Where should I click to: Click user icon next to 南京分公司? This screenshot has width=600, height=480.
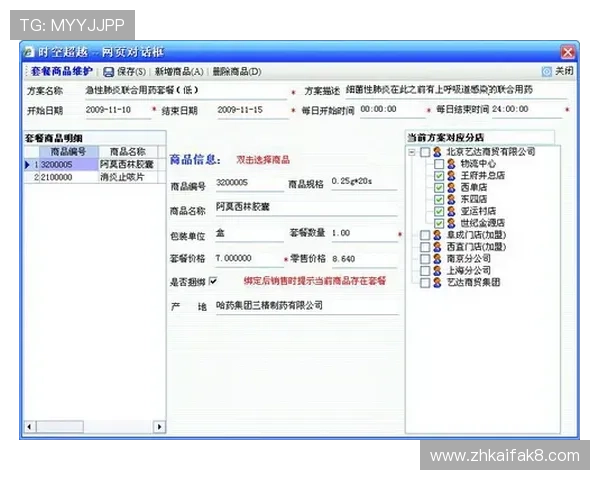pyautogui.click(x=437, y=259)
